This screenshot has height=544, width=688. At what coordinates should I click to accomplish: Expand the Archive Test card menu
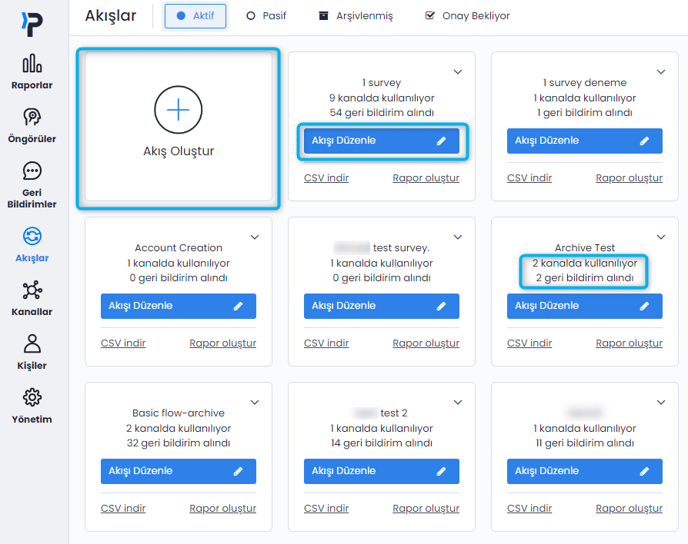pyautogui.click(x=661, y=237)
